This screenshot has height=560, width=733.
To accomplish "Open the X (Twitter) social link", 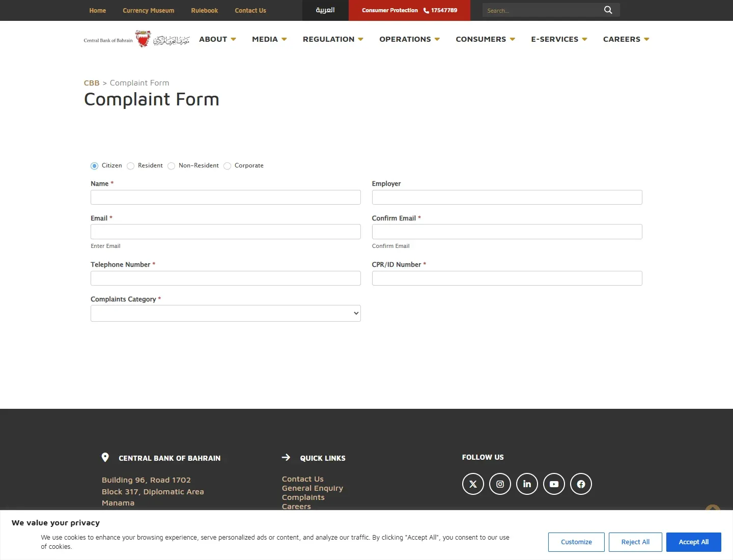I will pos(473,484).
